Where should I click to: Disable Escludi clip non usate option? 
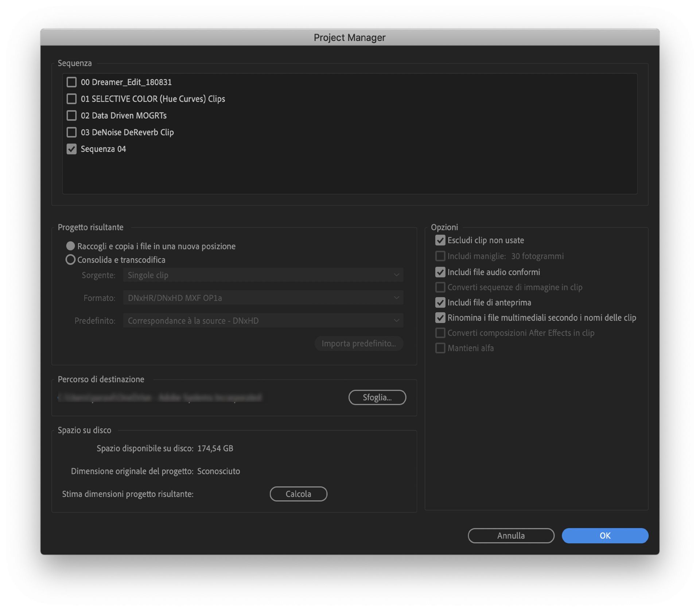440,240
